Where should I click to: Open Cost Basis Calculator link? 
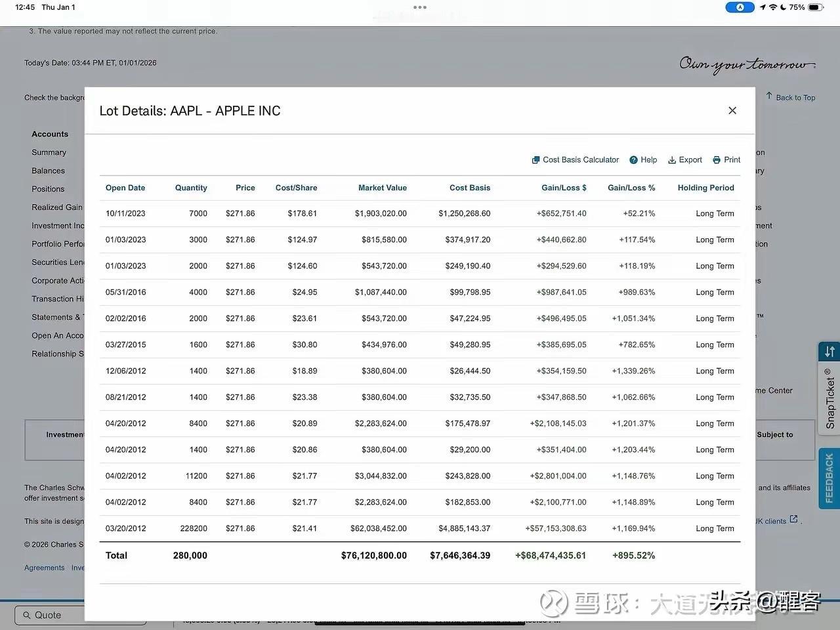[581, 159]
